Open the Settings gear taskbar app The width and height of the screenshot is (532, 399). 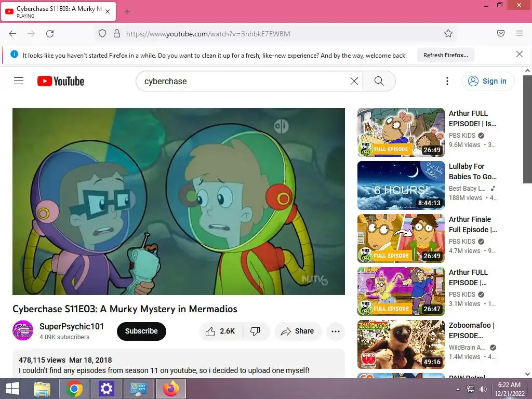click(x=106, y=389)
